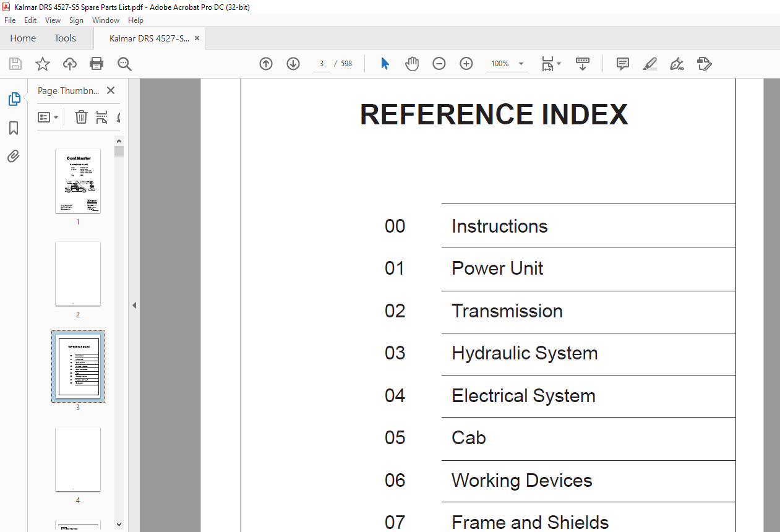Click the Page Thumbn... panel title
The height and width of the screenshot is (532, 780).
click(x=68, y=90)
